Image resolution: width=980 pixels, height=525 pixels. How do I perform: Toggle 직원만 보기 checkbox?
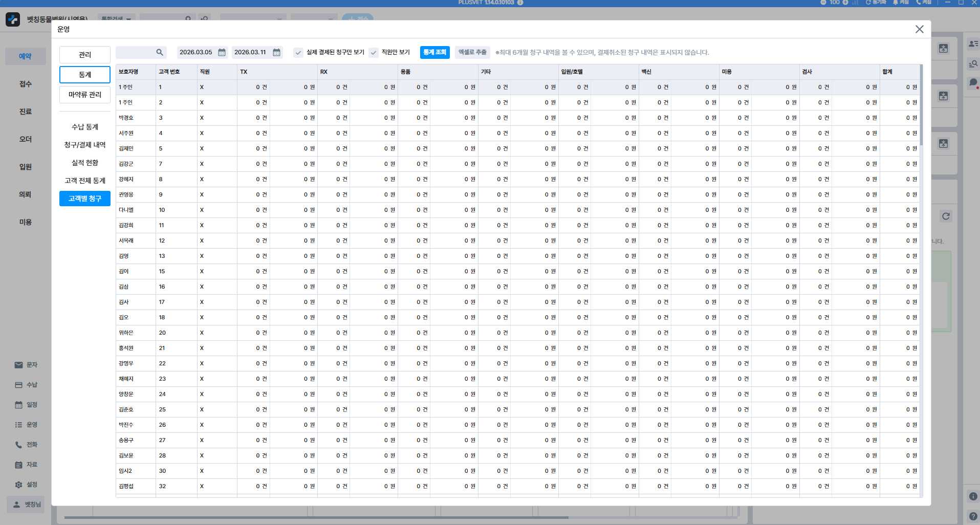point(374,52)
